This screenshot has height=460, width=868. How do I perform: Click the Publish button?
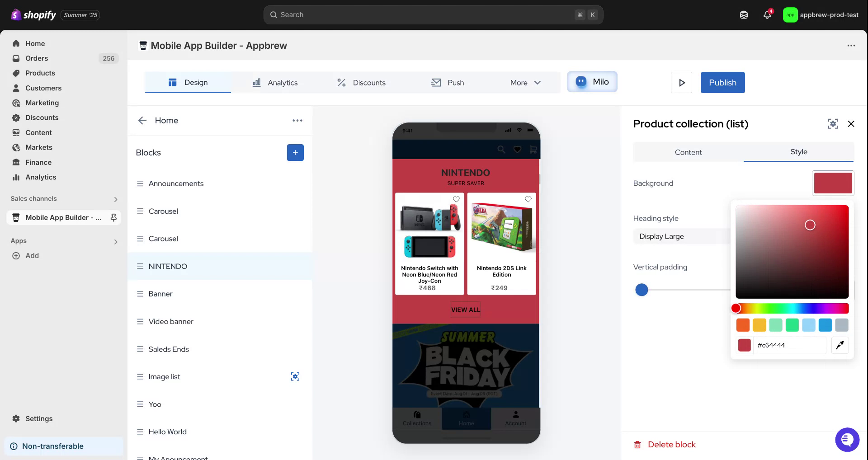pyautogui.click(x=722, y=83)
